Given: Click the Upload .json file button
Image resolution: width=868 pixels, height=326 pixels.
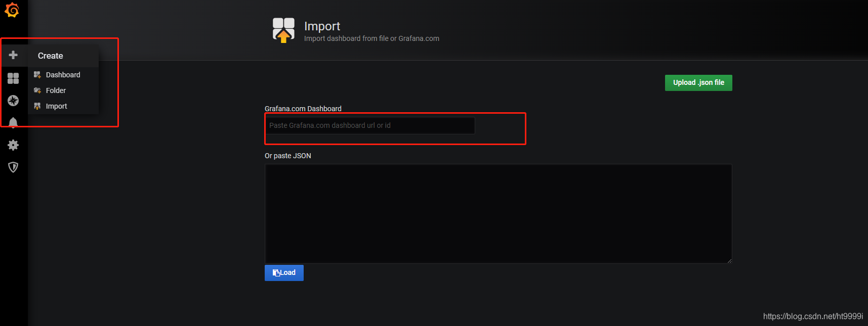Looking at the screenshot, I should [x=698, y=83].
